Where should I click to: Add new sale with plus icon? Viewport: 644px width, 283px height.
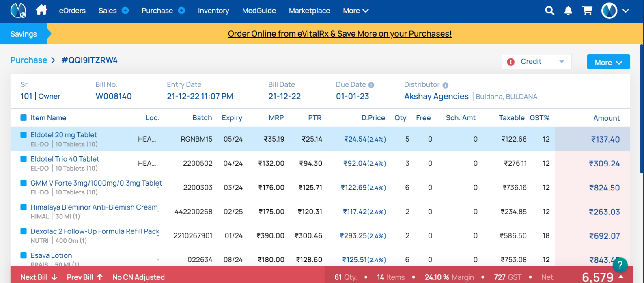click(x=125, y=11)
